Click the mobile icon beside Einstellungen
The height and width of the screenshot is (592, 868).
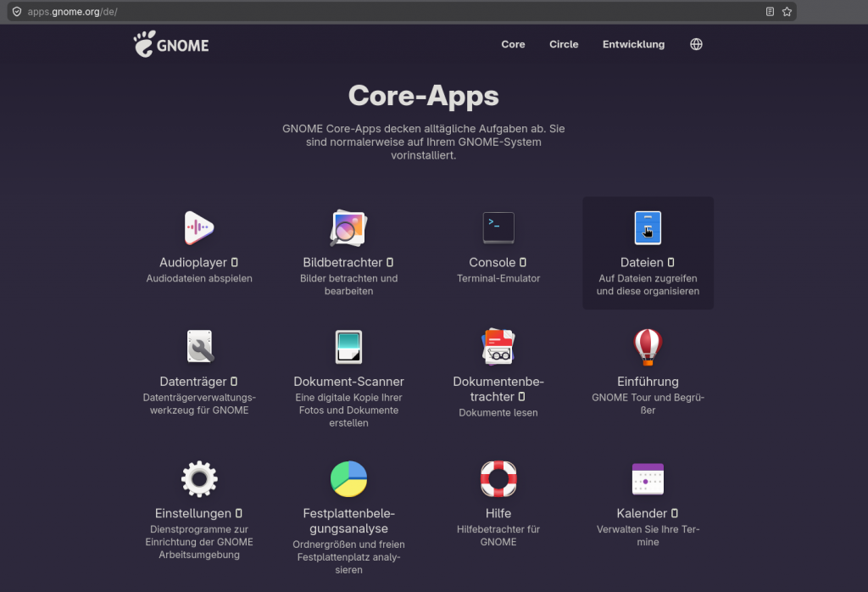[238, 513]
